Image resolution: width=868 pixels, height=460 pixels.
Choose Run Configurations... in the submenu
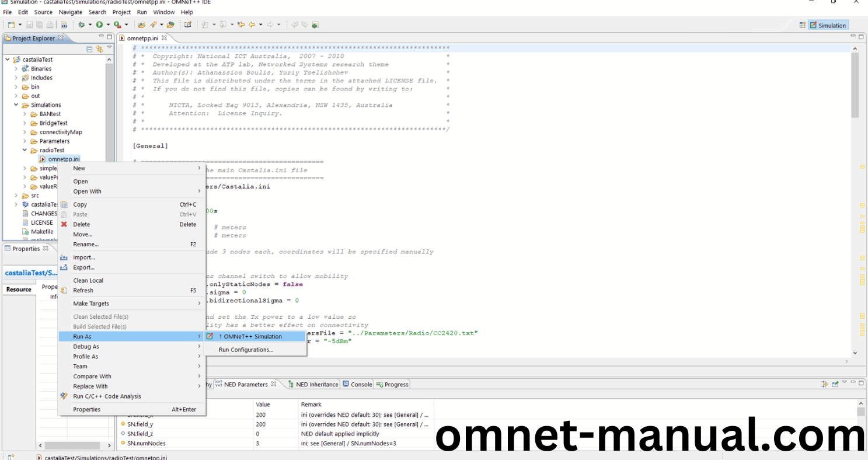255,350
